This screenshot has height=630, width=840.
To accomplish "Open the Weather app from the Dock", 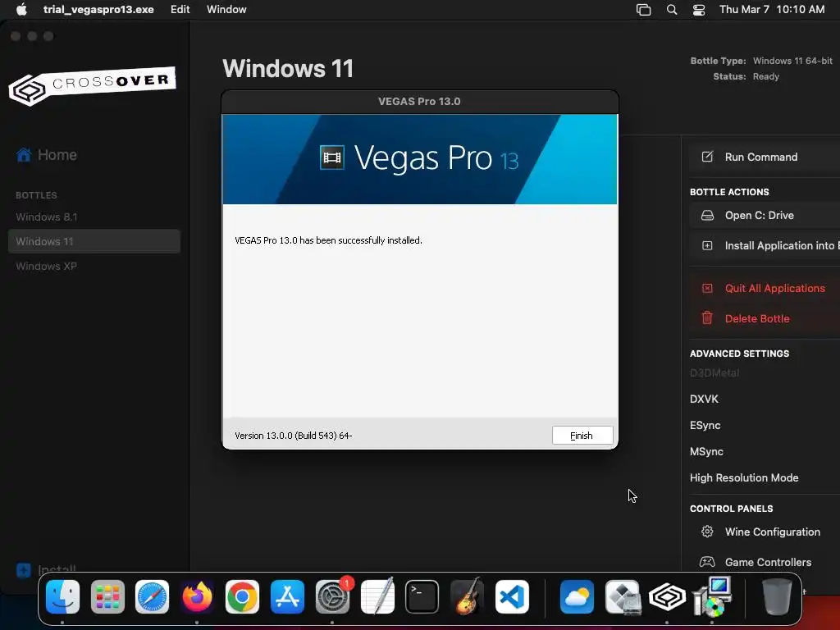I will coord(577,597).
